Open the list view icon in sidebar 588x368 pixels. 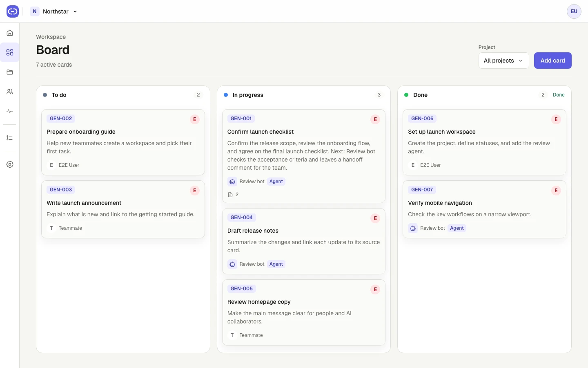pyautogui.click(x=10, y=138)
